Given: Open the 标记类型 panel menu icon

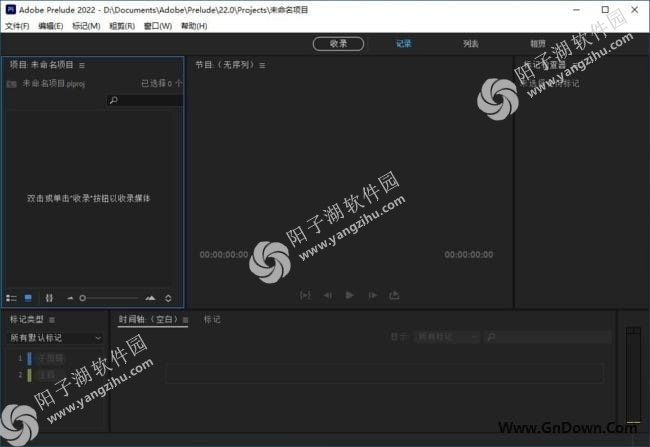Looking at the screenshot, I should pos(52,320).
